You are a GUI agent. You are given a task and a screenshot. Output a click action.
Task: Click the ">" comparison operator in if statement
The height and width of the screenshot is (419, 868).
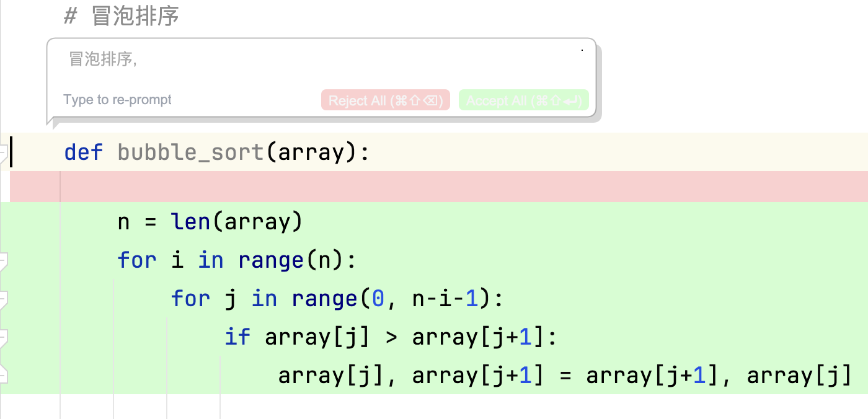[x=391, y=337]
